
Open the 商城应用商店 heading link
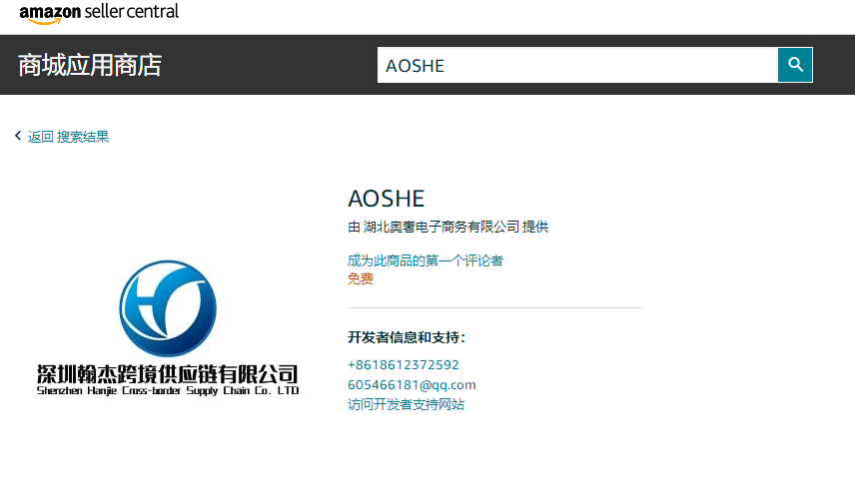[90, 66]
